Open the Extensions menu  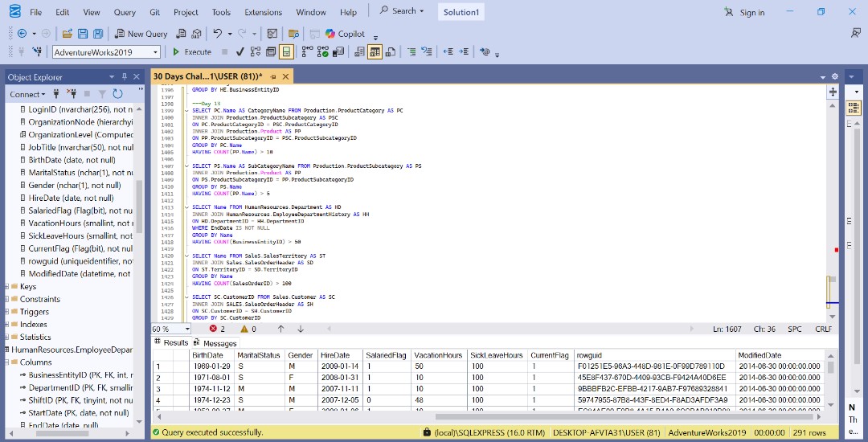(x=264, y=12)
